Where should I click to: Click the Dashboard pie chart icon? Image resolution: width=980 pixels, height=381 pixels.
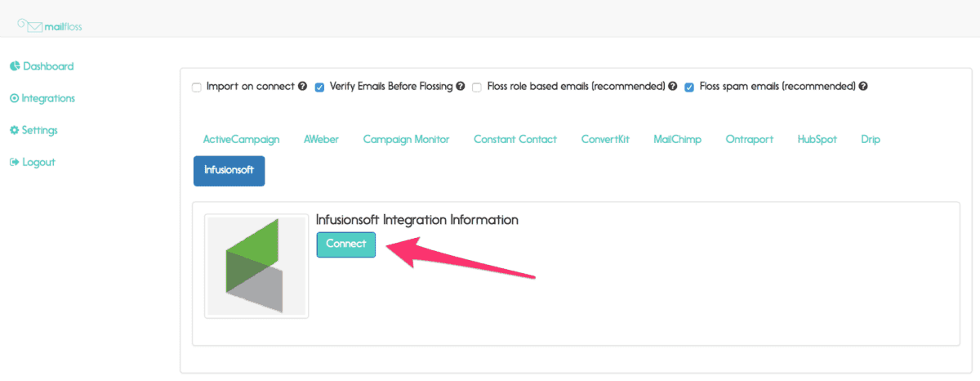click(x=15, y=66)
